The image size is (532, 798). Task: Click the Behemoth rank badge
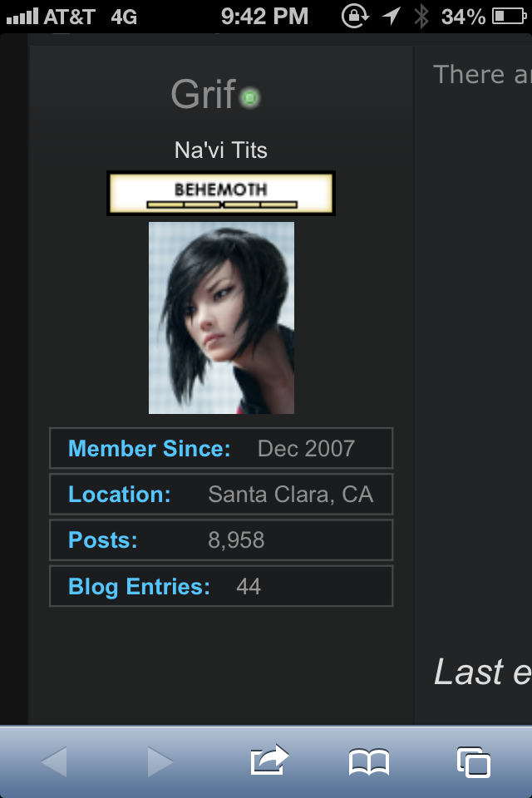221,194
